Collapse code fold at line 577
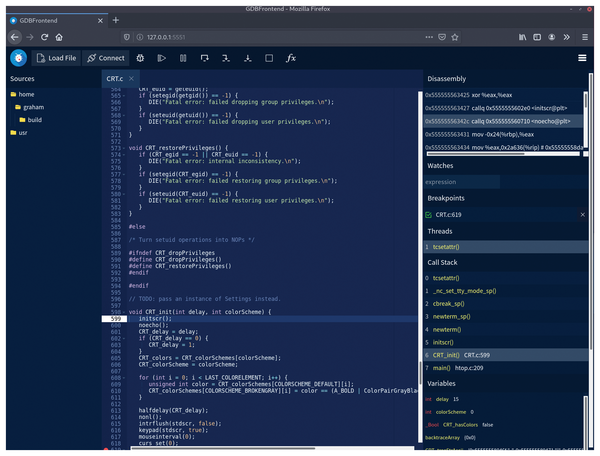 point(124,175)
